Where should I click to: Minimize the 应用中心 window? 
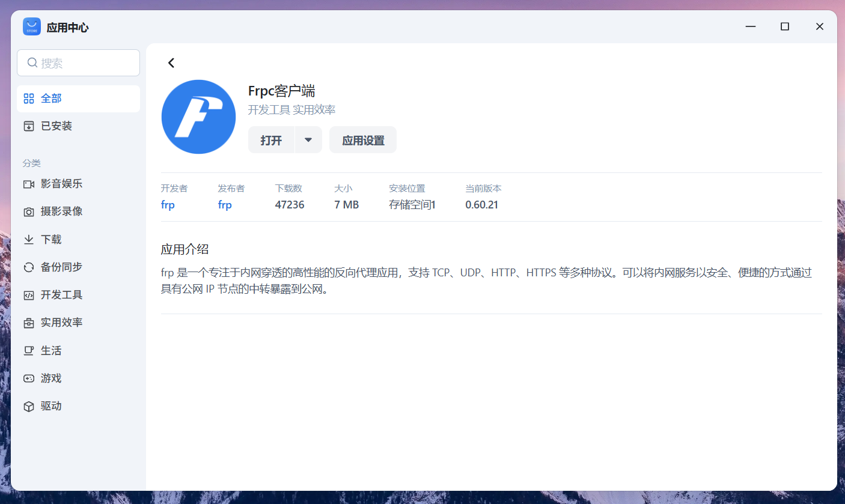pos(751,26)
